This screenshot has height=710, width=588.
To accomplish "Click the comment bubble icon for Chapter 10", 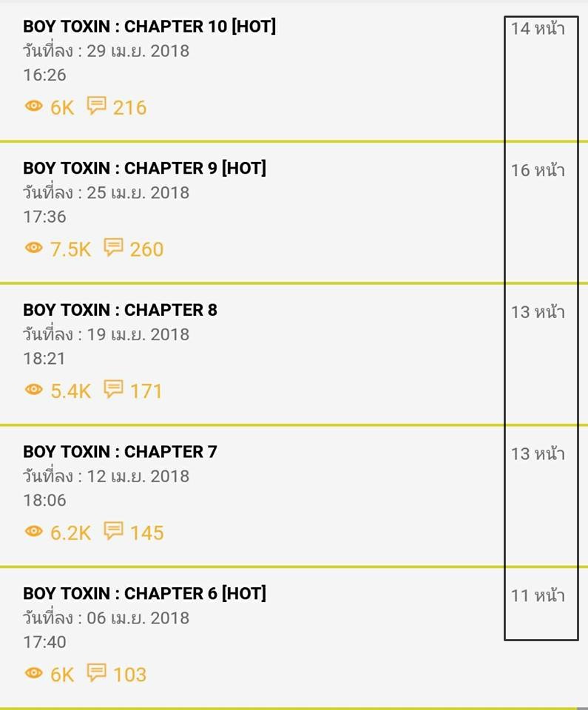I will [x=96, y=106].
